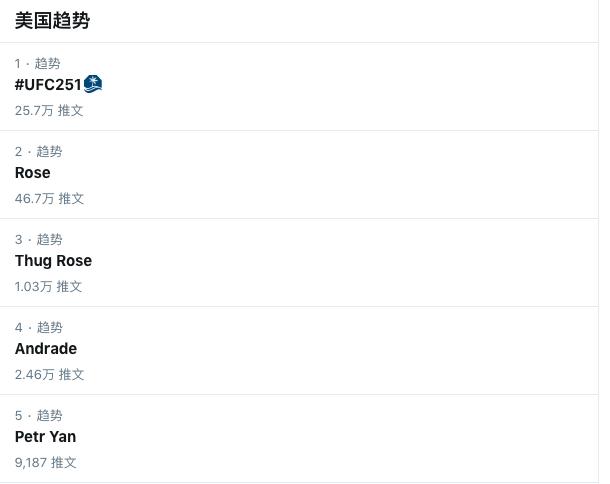This screenshot has width=610, height=484.
Task: Click the '3 · 趋势' rank label
Action: (x=39, y=239)
